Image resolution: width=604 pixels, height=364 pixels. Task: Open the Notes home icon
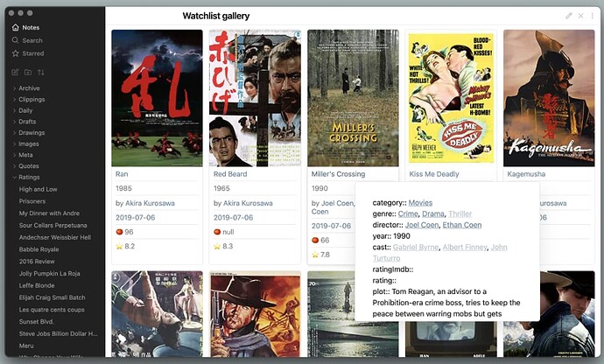click(x=16, y=27)
